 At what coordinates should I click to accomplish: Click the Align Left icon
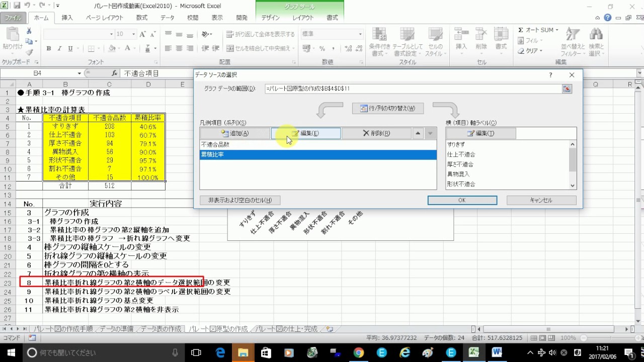[169, 49]
